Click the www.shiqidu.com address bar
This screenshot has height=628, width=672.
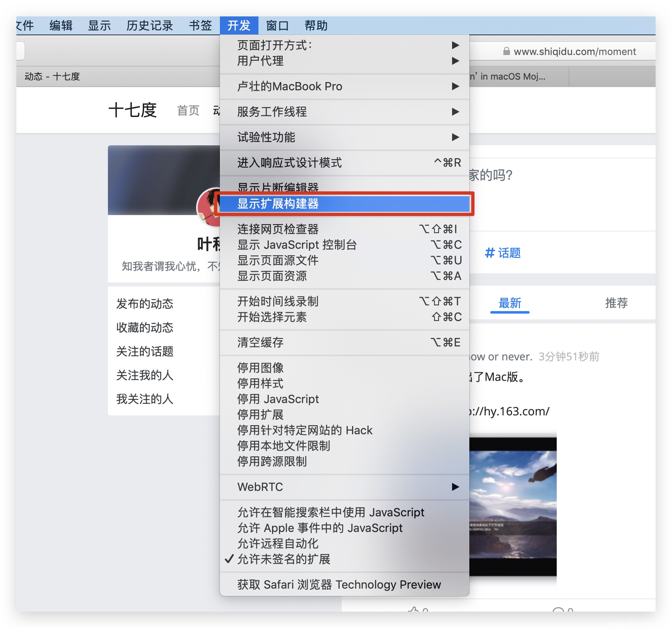click(x=562, y=51)
